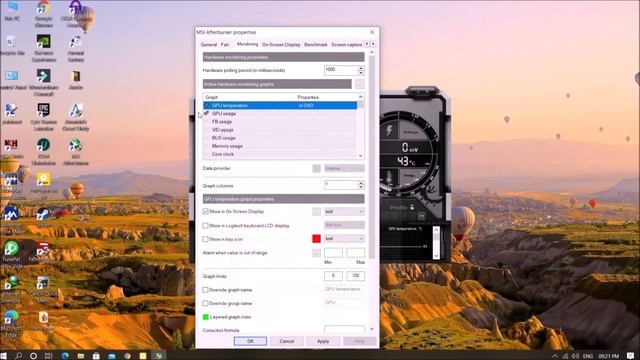Click Cancel button in properties dialog

[287, 341]
